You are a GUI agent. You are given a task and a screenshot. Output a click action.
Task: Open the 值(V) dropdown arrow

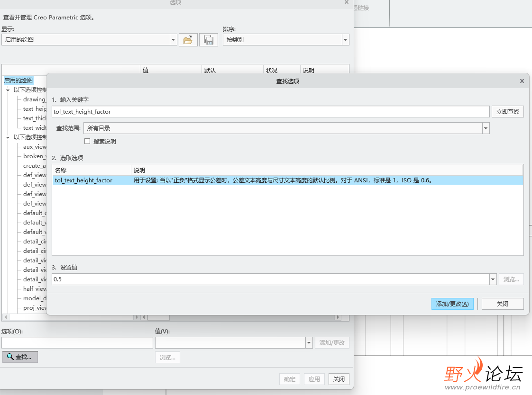pos(309,343)
